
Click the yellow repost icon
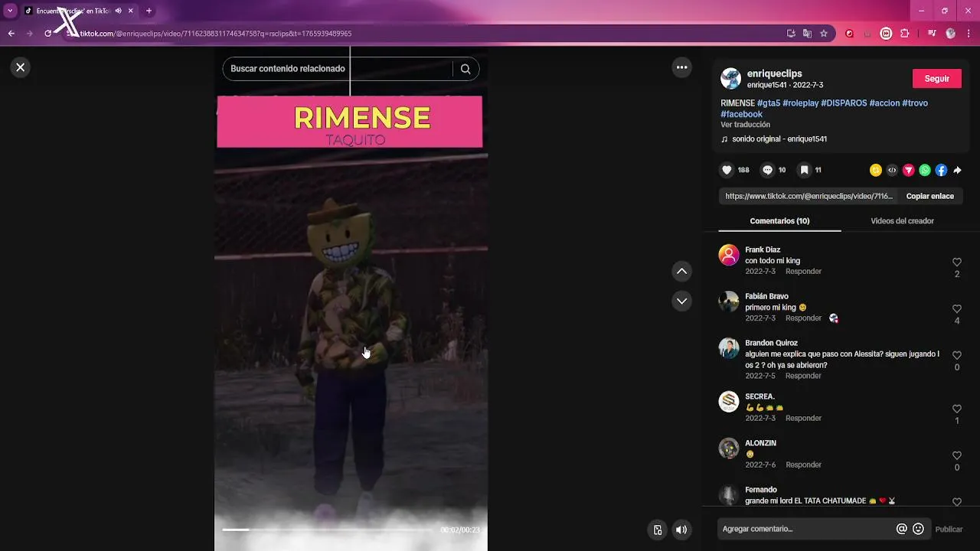pos(876,170)
